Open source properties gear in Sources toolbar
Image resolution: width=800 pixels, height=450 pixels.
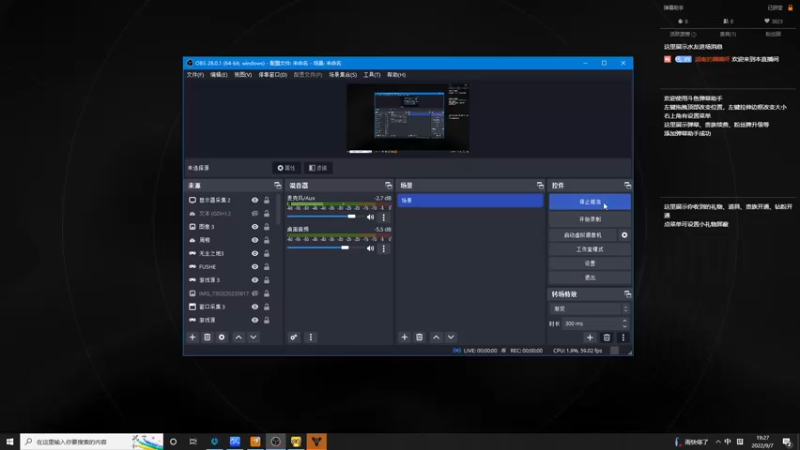click(x=221, y=337)
